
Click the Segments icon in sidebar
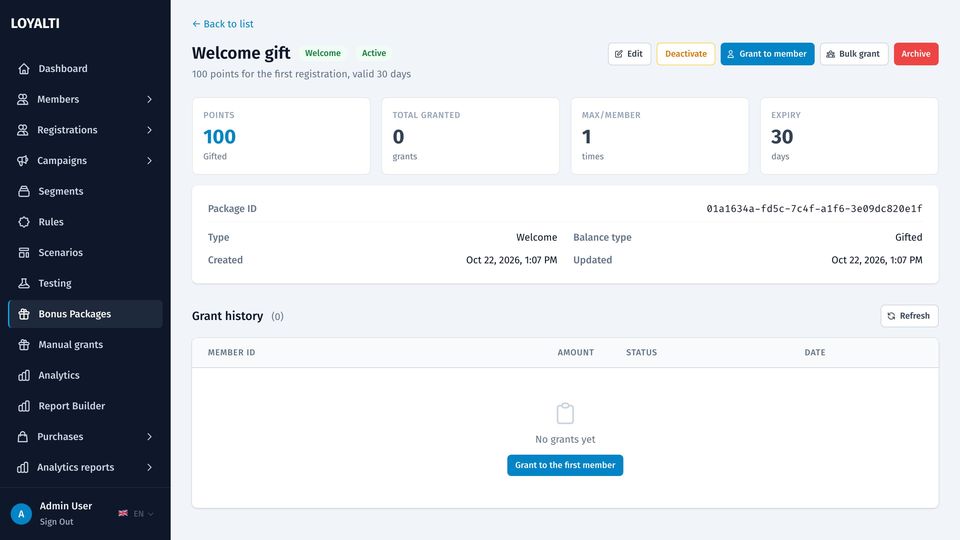pos(24,191)
